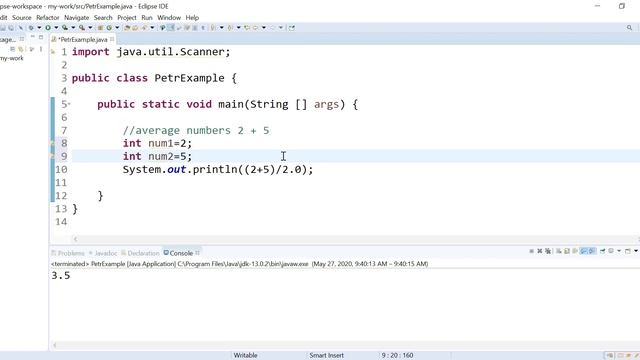Select the my-work project in Package Explorer
This screenshot has width=640, height=360.
(12, 58)
